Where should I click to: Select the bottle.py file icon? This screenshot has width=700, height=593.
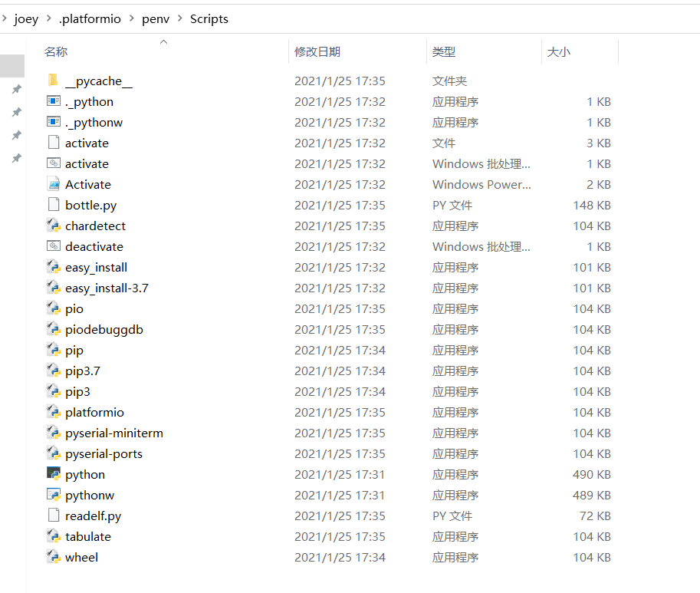[x=53, y=205]
